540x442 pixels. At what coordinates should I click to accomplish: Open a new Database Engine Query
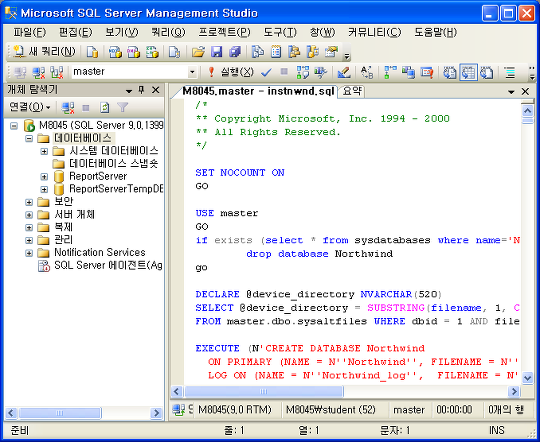click(x=92, y=52)
